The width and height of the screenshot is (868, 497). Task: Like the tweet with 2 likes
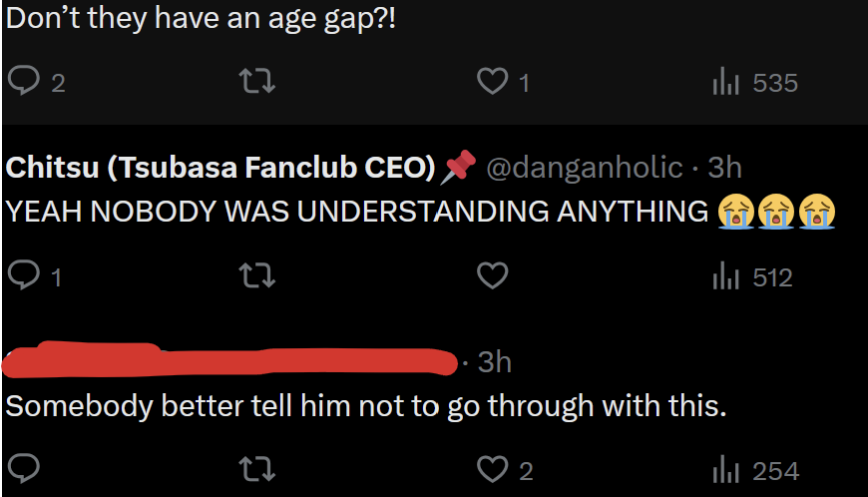coord(493,468)
